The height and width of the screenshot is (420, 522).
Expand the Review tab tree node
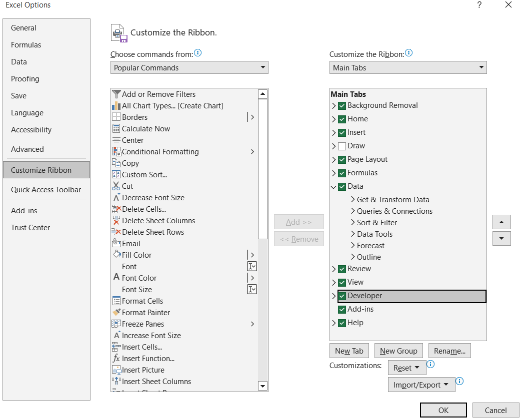point(333,269)
